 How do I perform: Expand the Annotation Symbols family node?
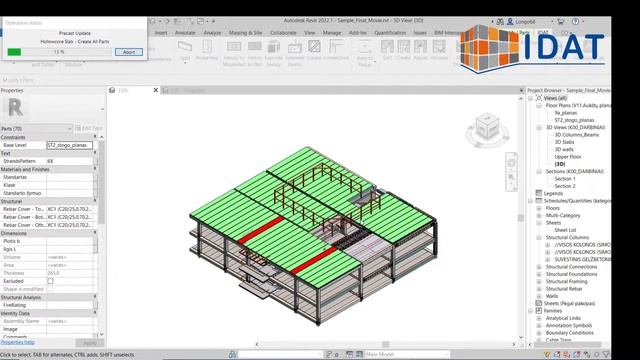[539, 326]
